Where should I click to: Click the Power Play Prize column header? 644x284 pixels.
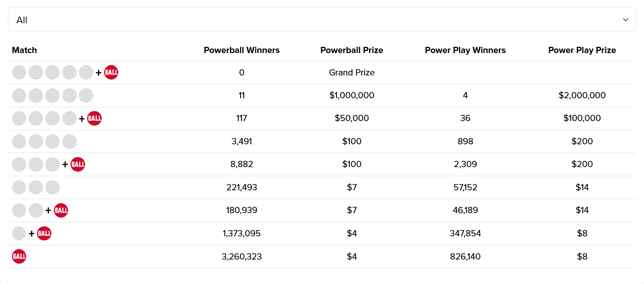[x=582, y=50]
